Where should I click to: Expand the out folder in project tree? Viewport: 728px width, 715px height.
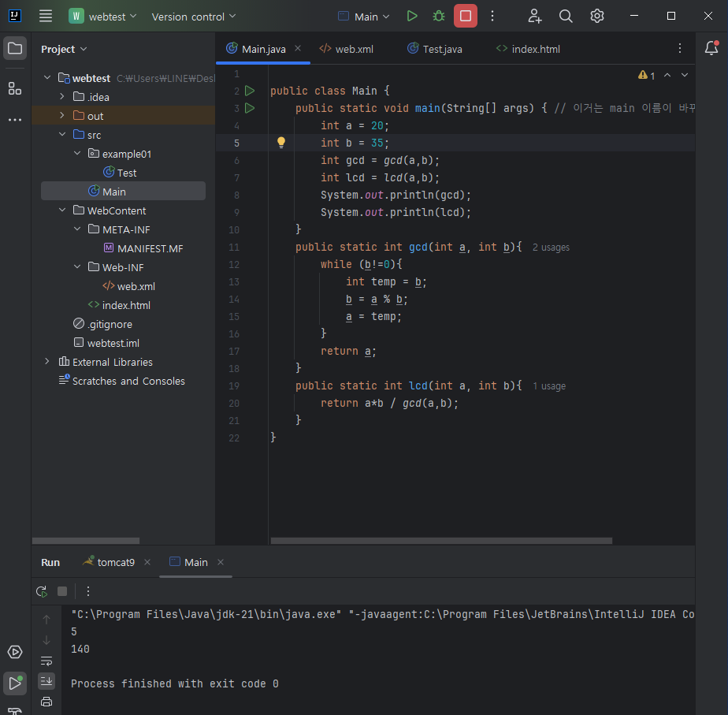coord(61,115)
